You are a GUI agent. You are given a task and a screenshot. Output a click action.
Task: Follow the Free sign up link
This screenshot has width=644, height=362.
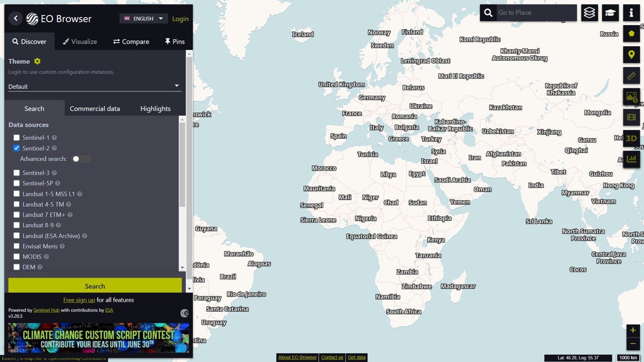coord(79,300)
